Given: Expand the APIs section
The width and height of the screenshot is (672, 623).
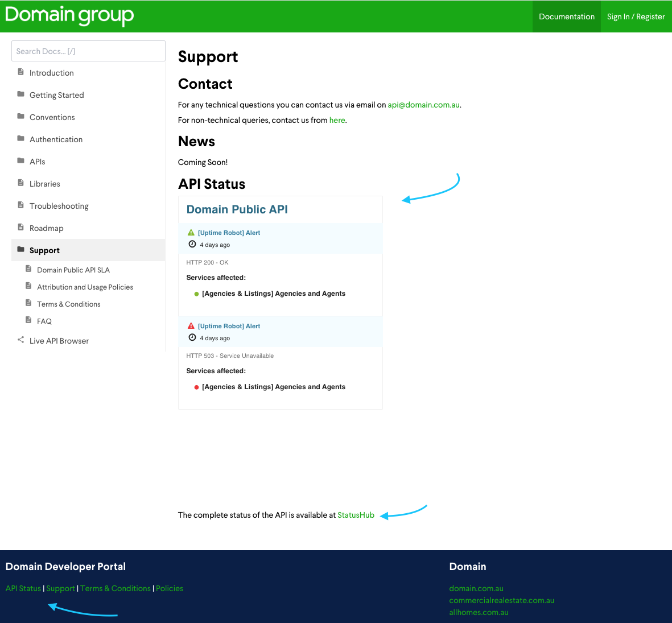Looking at the screenshot, I should pos(38,162).
